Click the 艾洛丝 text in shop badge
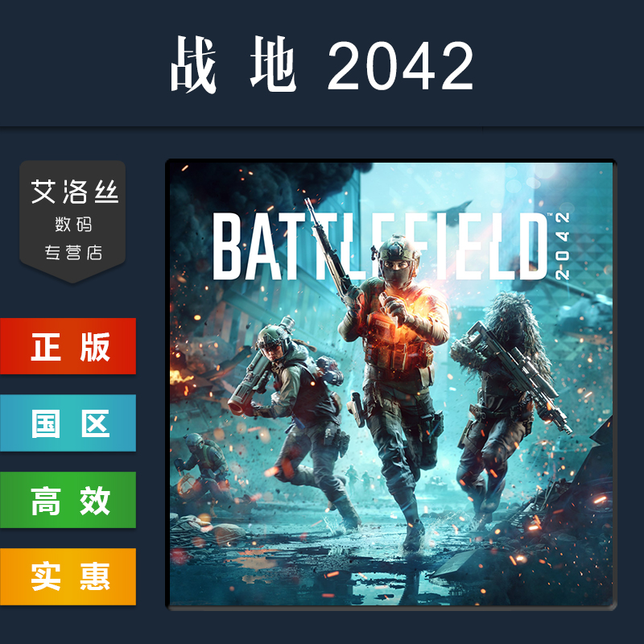The image size is (644, 644). coord(74,192)
